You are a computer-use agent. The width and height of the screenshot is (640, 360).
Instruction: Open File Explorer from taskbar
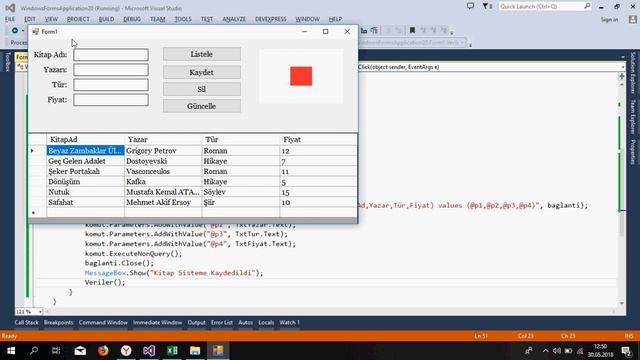click(195, 351)
